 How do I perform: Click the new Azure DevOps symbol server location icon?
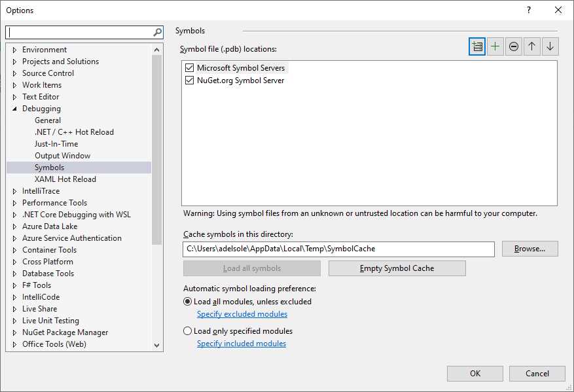click(x=477, y=46)
